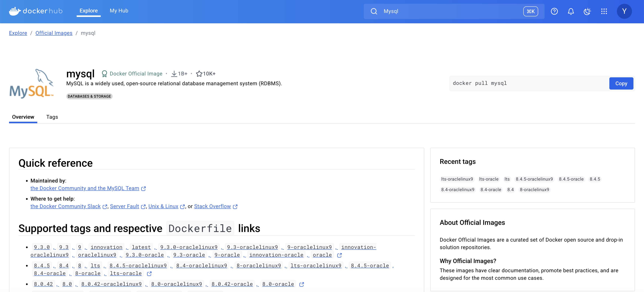Screen dimensions: 644x292
Task: Select the lts-oraclelinux9 recent tag chip
Action: (457, 179)
